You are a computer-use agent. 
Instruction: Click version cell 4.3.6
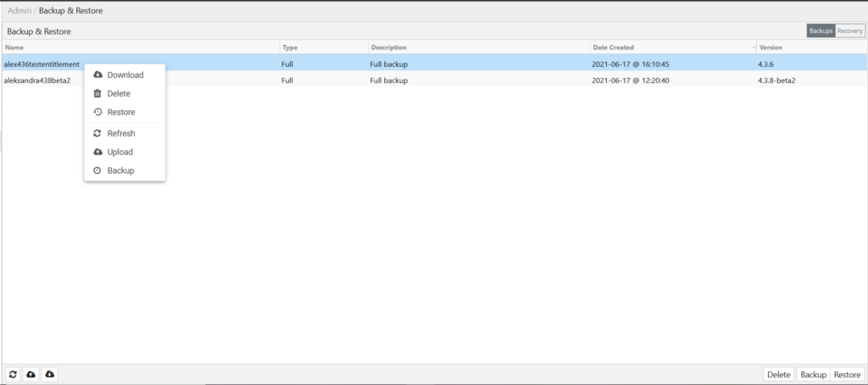point(766,64)
